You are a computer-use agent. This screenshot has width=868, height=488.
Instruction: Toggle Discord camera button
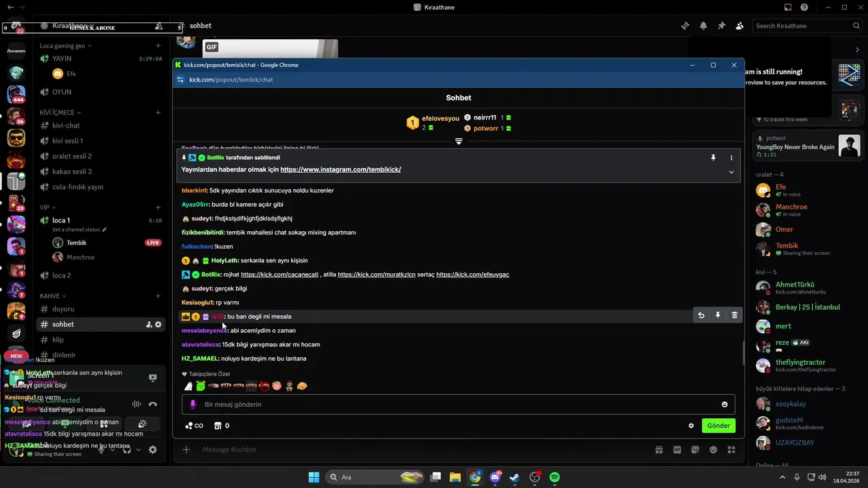tap(26, 424)
